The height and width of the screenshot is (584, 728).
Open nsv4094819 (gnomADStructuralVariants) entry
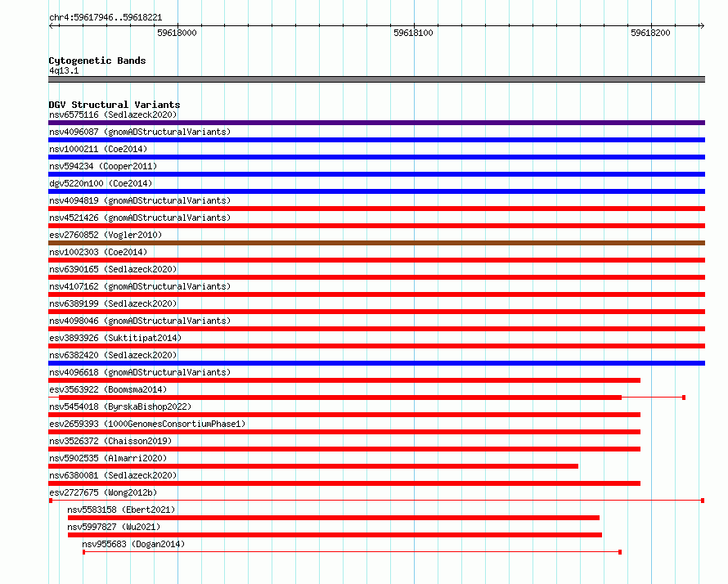tap(140, 200)
